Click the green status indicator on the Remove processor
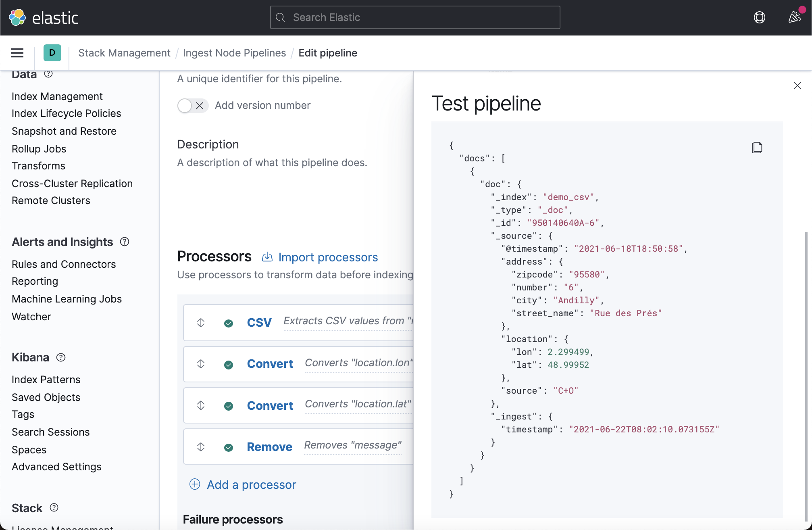The height and width of the screenshot is (530, 812). 229,447
